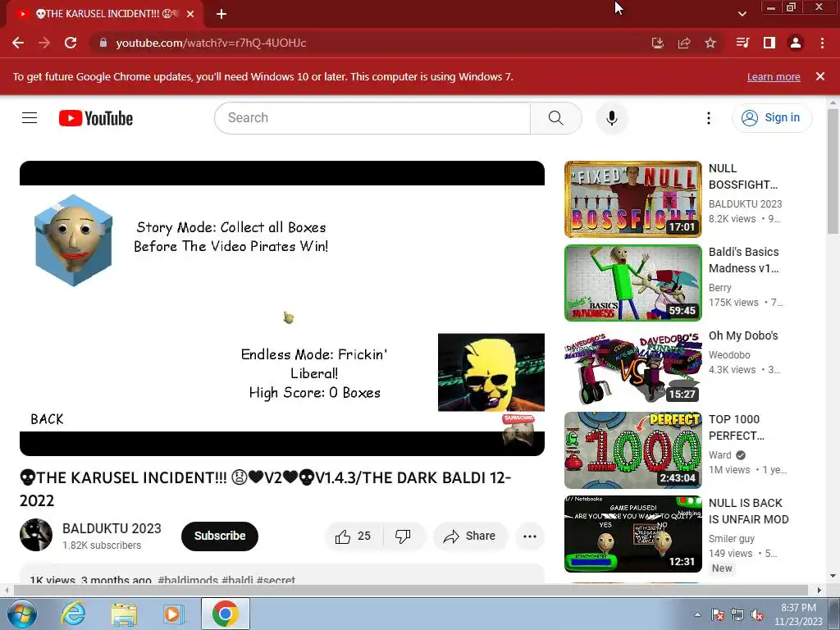This screenshot has height=630, width=840.
Task: Close THE KARUSEL INCIDENT tab
Action: coord(190,14)
